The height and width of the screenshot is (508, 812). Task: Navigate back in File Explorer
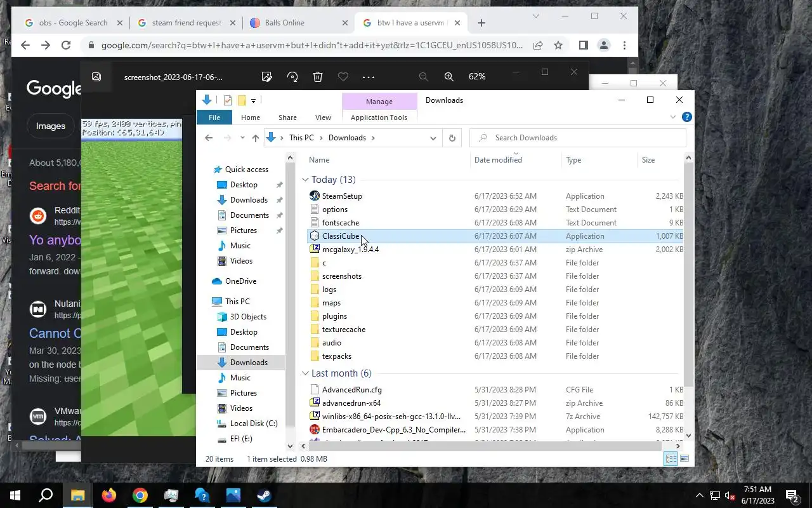(x=209, y=138)
